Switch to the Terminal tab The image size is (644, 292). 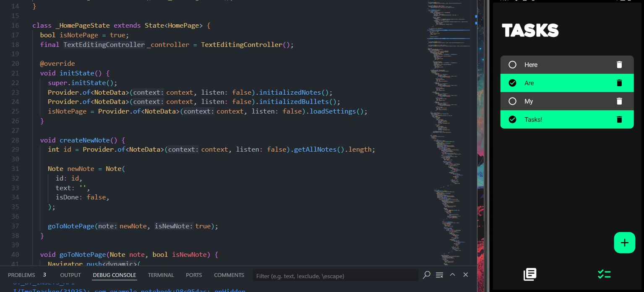coord(161,275)
